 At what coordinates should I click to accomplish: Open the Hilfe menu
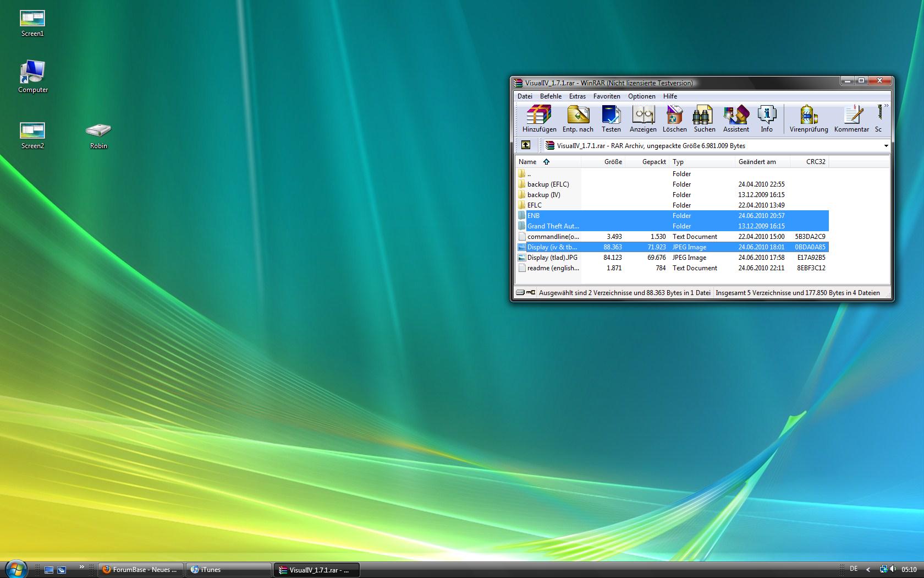(670, 96)
